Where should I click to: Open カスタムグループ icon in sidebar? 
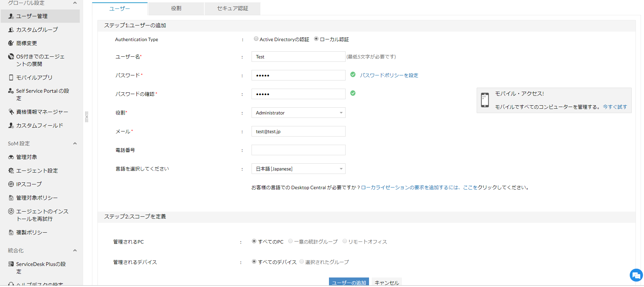pos(11,30)
